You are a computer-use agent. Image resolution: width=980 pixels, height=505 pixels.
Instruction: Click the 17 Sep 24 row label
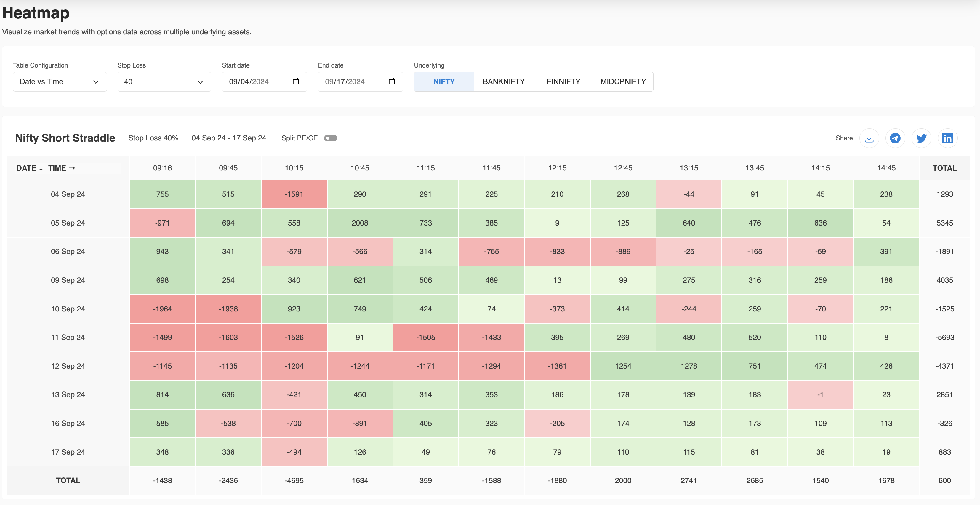pyautogui.click(x=68, y=452)
